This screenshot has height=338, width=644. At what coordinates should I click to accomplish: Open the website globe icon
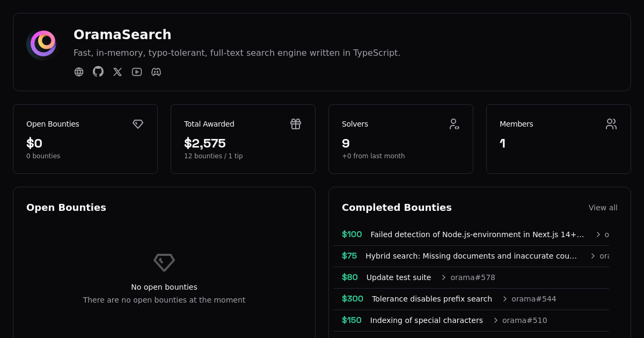click(79, 72)
